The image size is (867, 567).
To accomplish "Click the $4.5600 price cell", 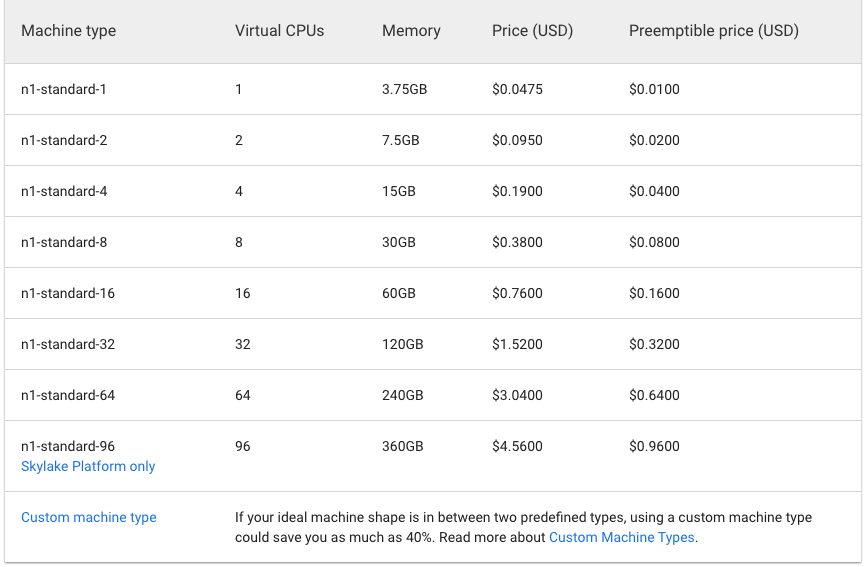I will (518, 446).
